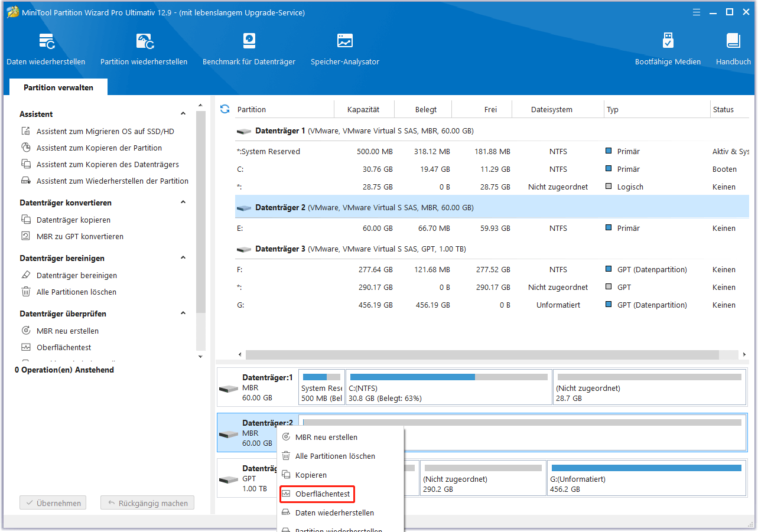Launch Benchmark für Datenträger
This screenshot has width=758, height=532.
coord(249,50)
